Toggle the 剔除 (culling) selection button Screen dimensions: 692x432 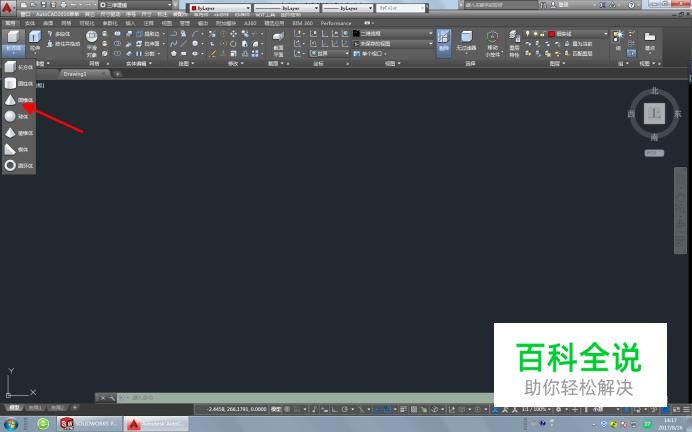444,43
